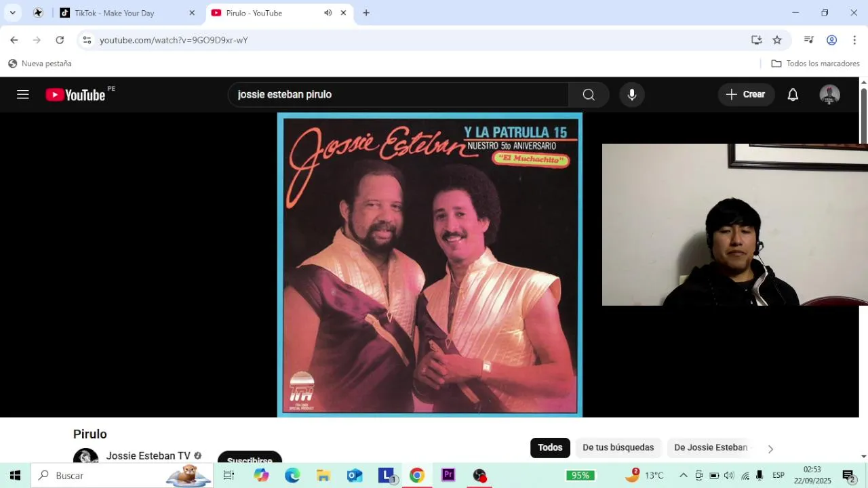This screenshot has height=488, width=868.
Task: Open a new browser tab
Action: pyautogui.click(x=366, y=13)
